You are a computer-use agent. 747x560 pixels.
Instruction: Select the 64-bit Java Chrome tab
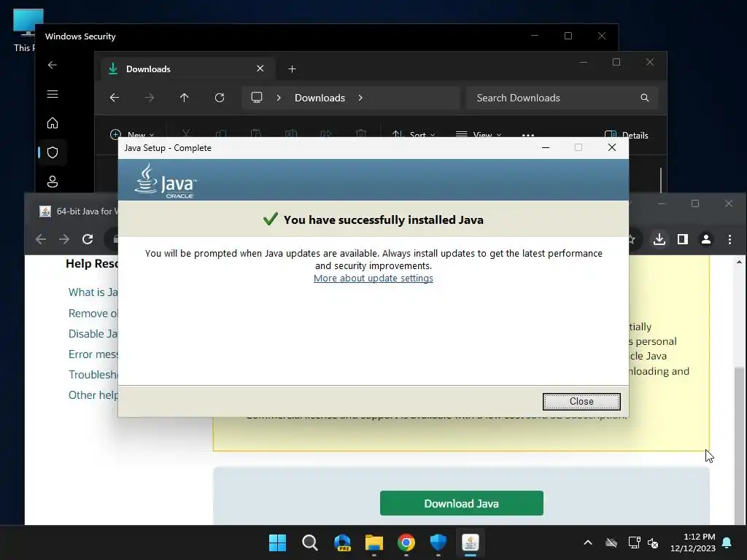pos(78,211)
